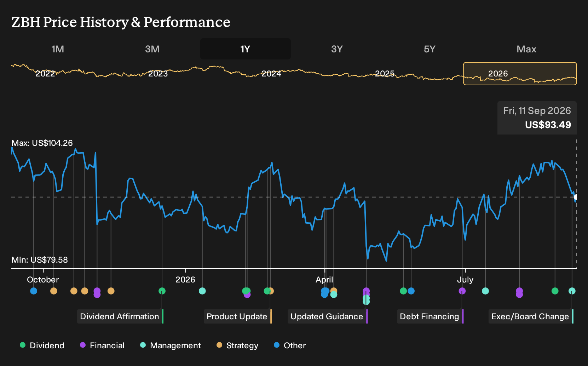Screen dimensions: 588x366
Task: Click the purple dot beside the Financial legend
Action: point(83,345)
